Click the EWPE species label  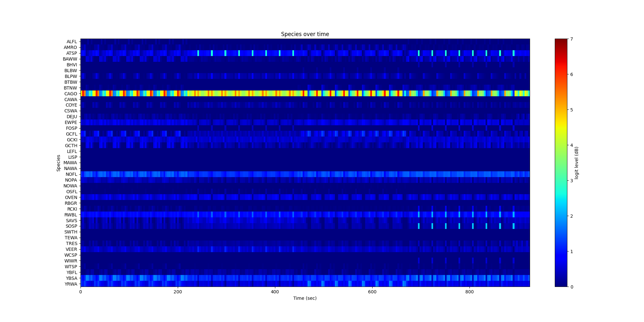coord(71,122)
